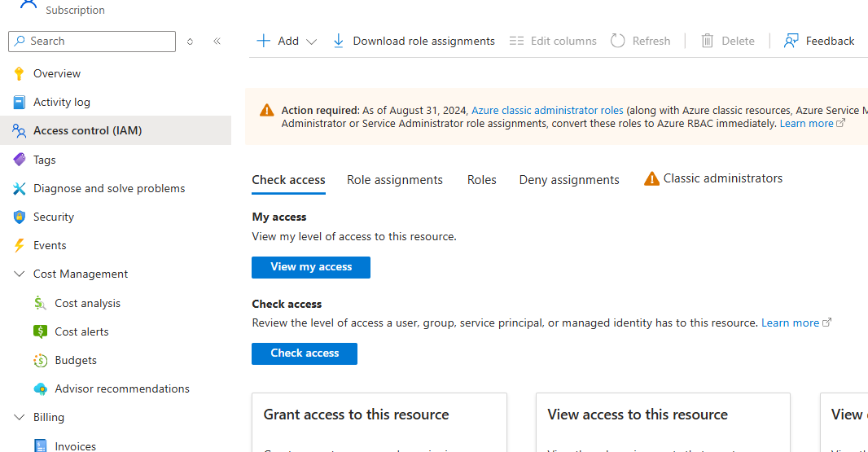This screenshot has height=452, width=868.
Task: Click the View my access button
Action: coord(311,267)
